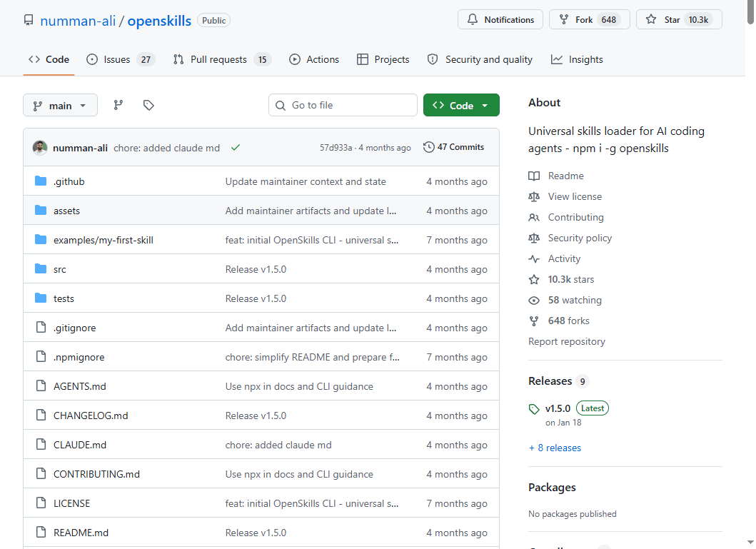756x549 pixels.
Task: Open the Actions tab
Action: point(314,59)
